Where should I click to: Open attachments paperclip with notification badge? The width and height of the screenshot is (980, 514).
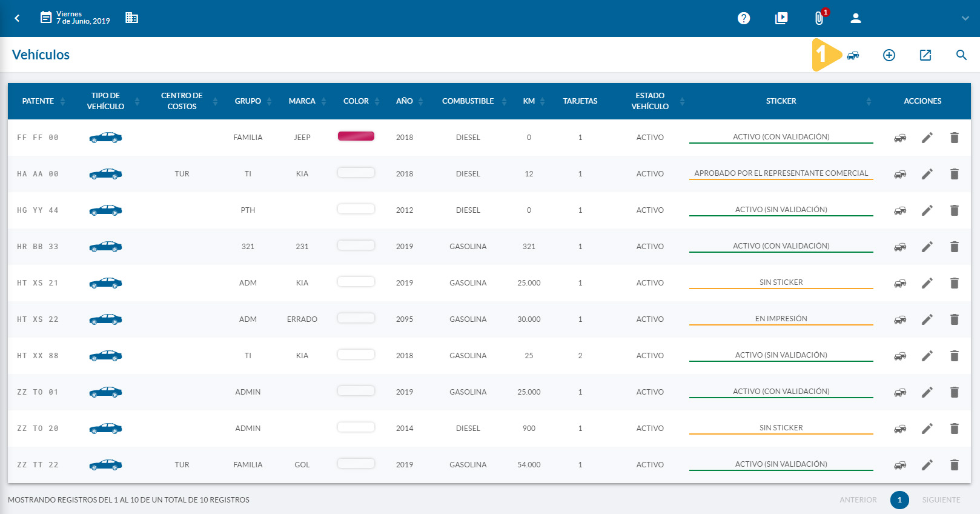pos(819,18)
